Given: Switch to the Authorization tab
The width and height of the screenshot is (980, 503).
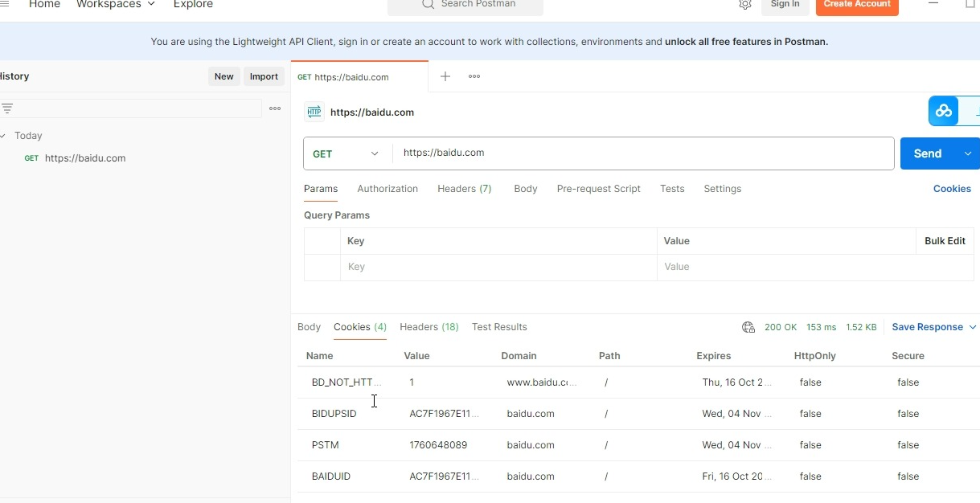Looking at the screenshot, I should tap(387, 189).
